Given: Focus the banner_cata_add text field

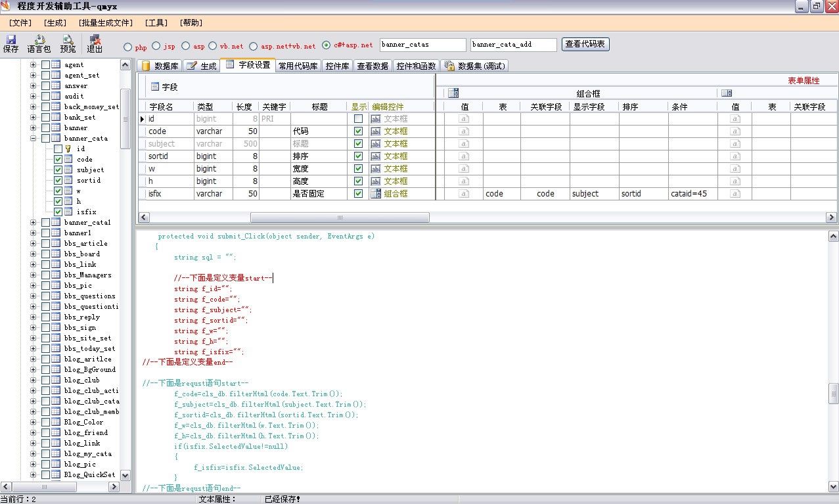Looking at the screenshot, I should point(514,45).
